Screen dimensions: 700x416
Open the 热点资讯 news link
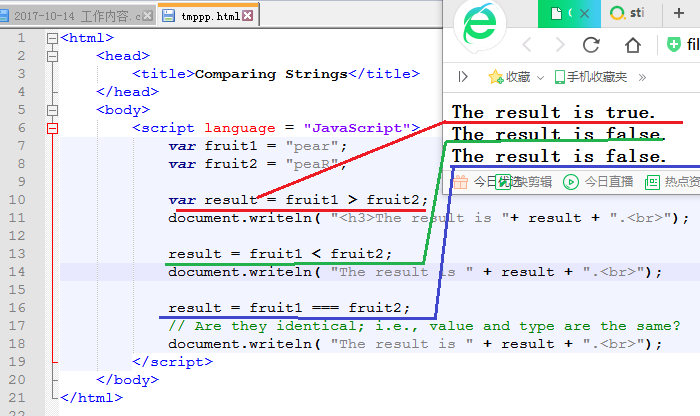point(672,182)
